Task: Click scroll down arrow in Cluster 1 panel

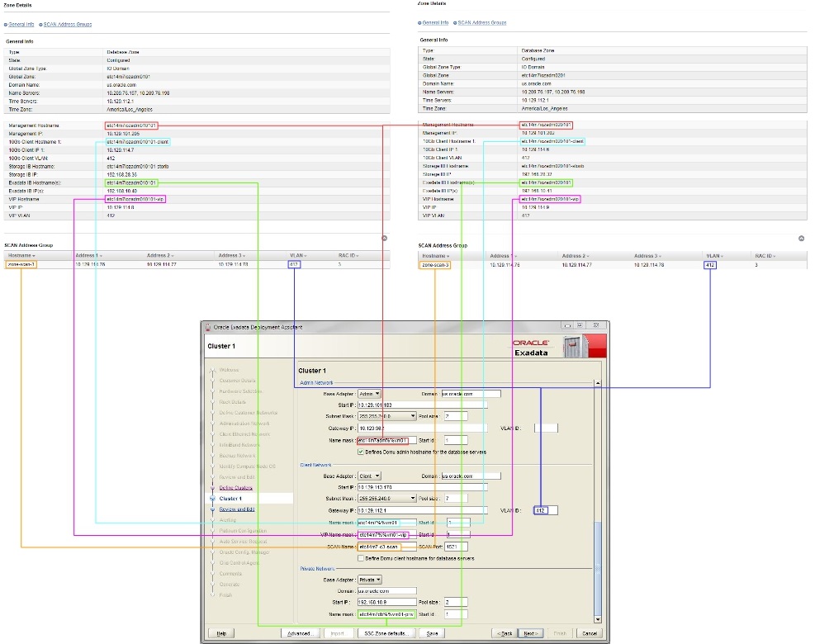Action: click(598, 619)
